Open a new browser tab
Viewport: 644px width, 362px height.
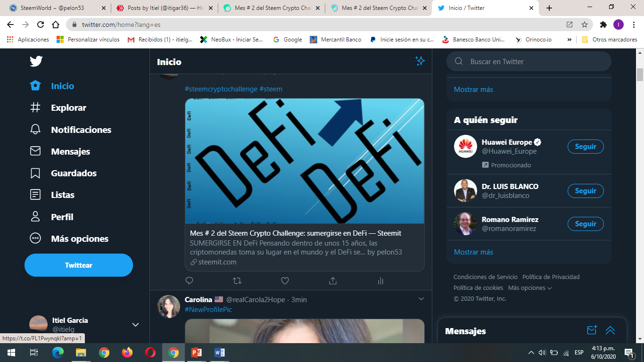[x=549, y=8]
